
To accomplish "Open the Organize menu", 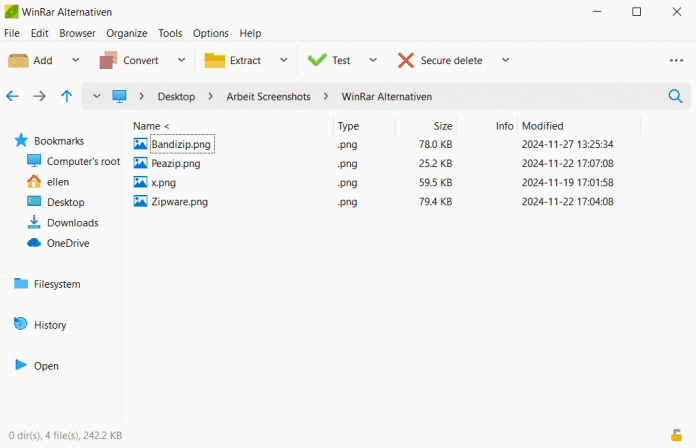I will pos(126,33).
